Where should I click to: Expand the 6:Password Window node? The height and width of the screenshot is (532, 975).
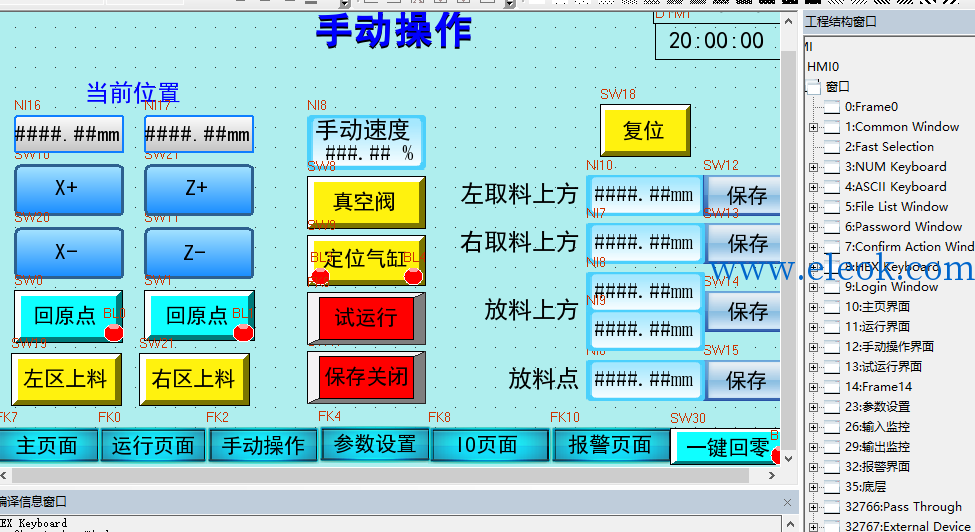coord(813,227)
